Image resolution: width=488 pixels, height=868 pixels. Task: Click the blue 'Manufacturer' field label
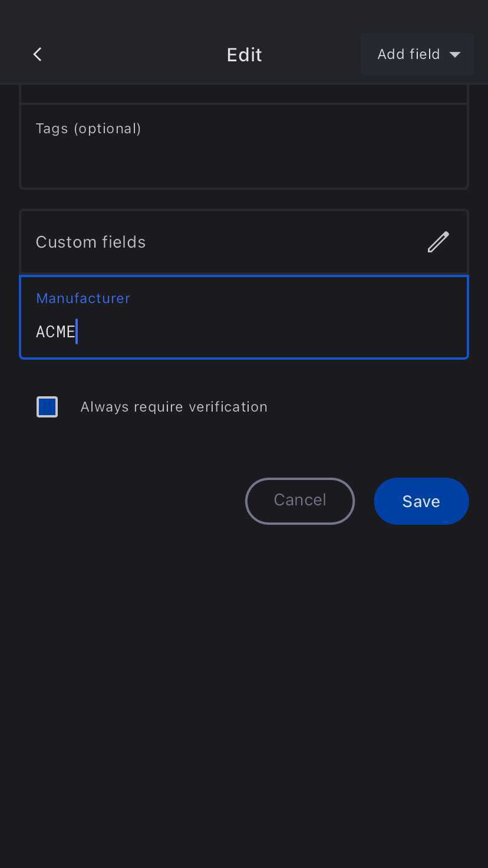83,298
